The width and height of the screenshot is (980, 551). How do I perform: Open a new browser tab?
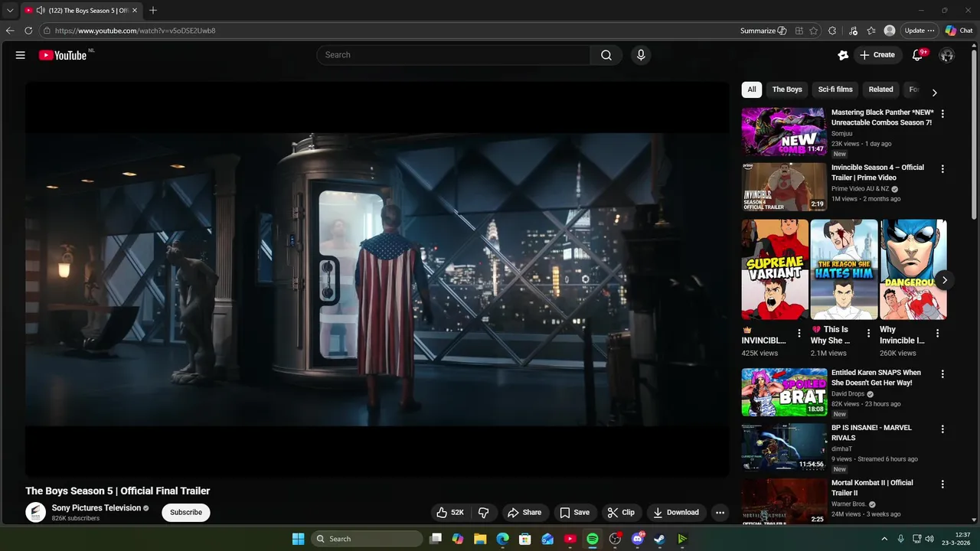coord(153,10)
